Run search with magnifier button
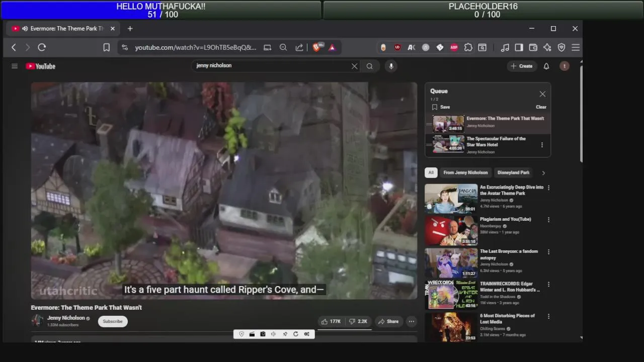644x362 pixels. pyautogui.click(x=370, y=66)
